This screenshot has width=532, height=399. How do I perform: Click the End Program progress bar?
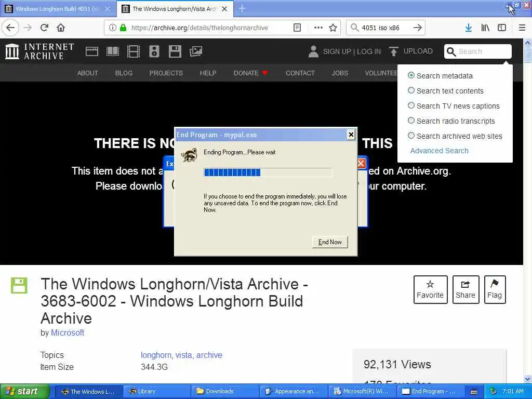(268, 172)
